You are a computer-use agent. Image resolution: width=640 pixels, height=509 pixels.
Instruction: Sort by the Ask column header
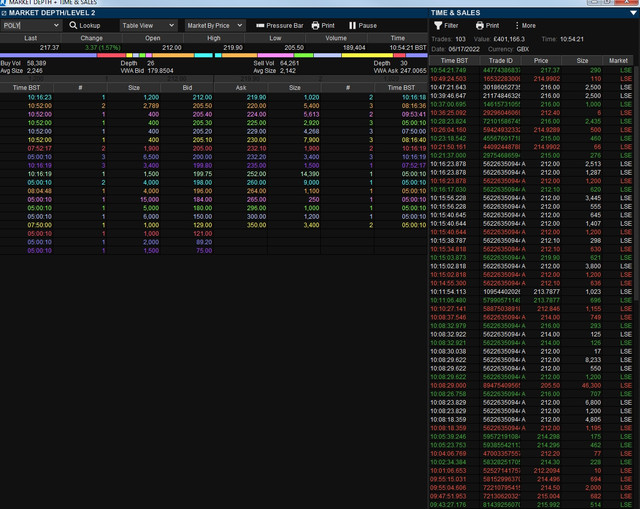(241, 87)
